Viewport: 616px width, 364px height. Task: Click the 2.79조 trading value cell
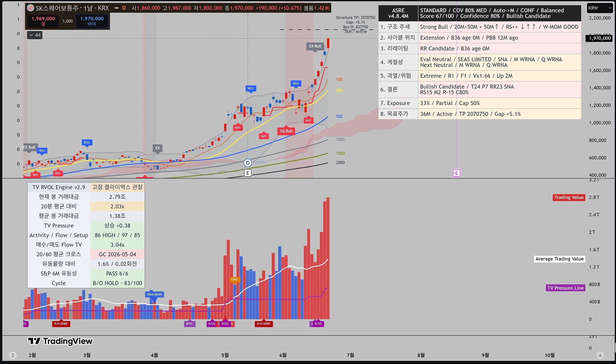coord(117,197)
